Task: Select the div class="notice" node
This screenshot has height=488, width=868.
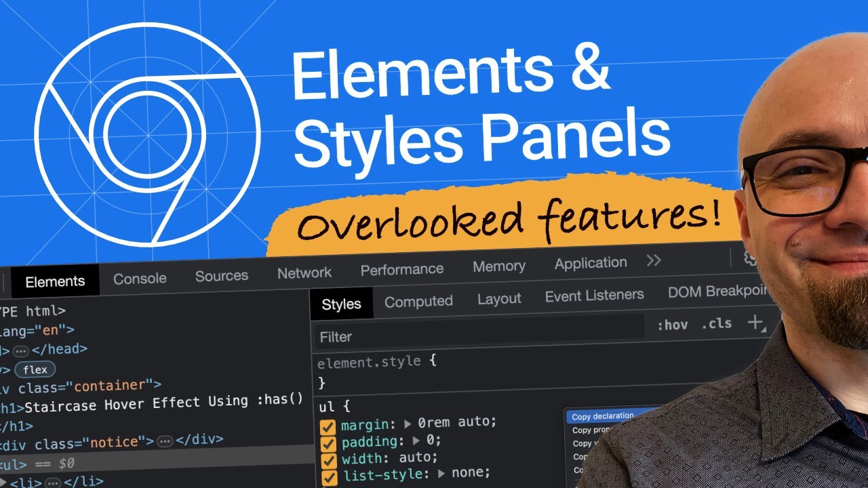Action: point(111,442)
